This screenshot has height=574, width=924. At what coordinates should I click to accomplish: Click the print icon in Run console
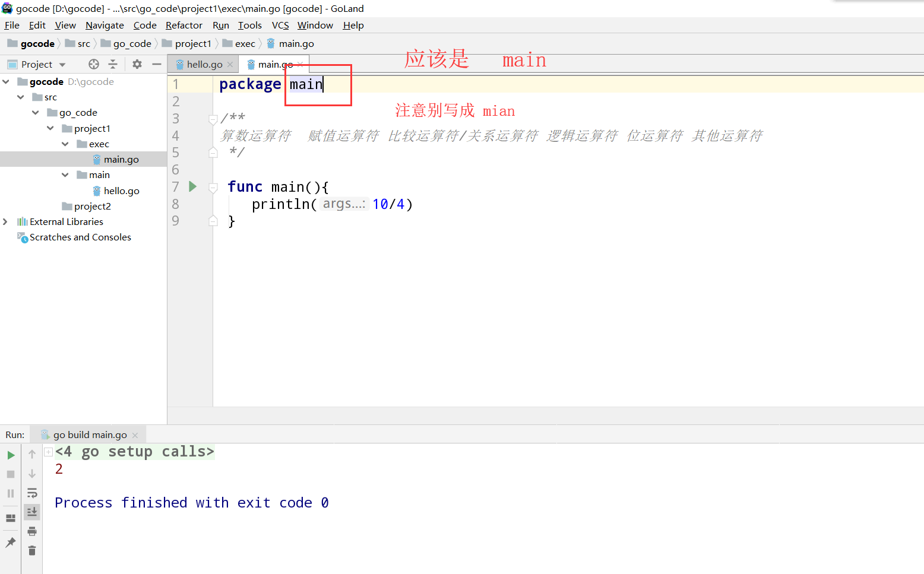pos(32,531)
